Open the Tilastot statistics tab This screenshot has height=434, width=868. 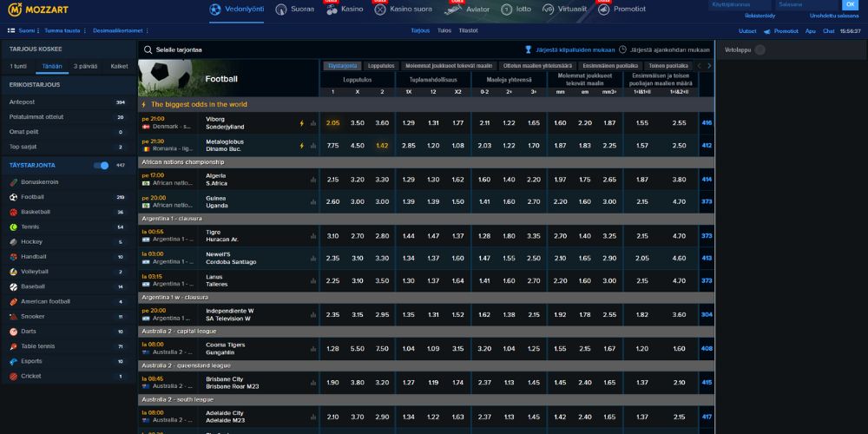(469, 31)
